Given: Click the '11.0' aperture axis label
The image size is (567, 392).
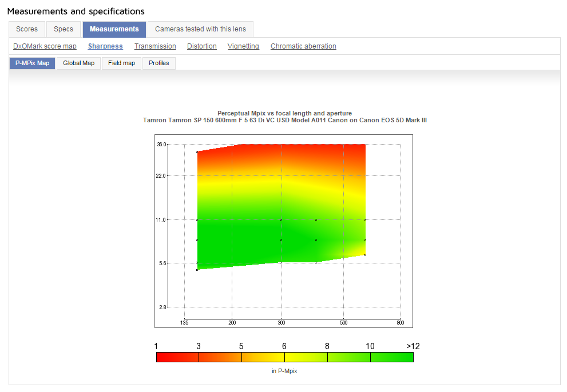Looking at the screenshot, I should pyautogui.click(x=161, y=219).
